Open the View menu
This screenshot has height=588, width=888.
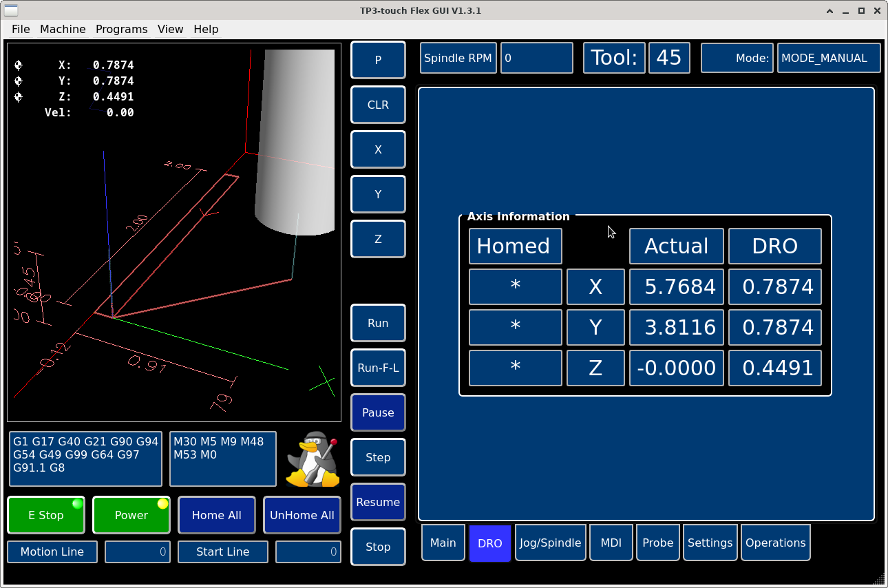click(x=170, y=29)
